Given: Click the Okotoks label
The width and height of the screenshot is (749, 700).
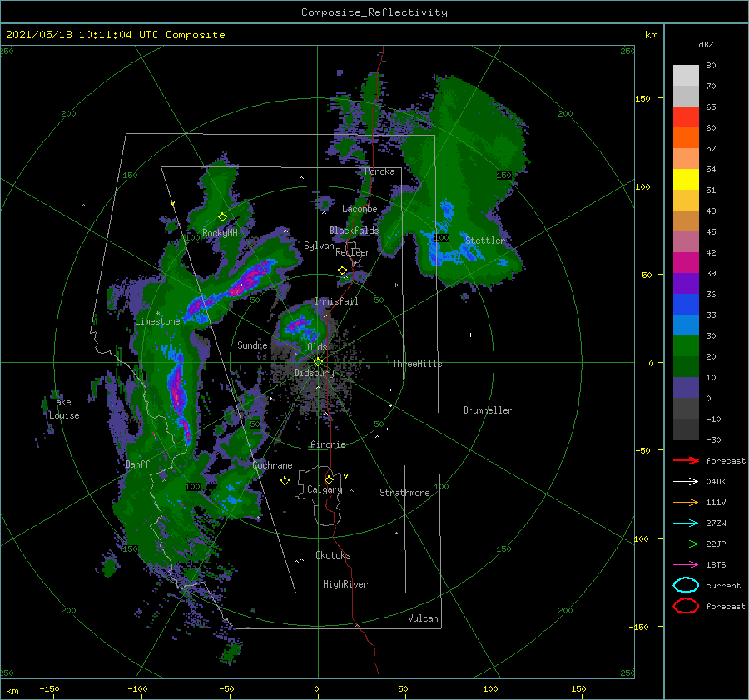Looking at the screenshot, I should click(333, 555).
